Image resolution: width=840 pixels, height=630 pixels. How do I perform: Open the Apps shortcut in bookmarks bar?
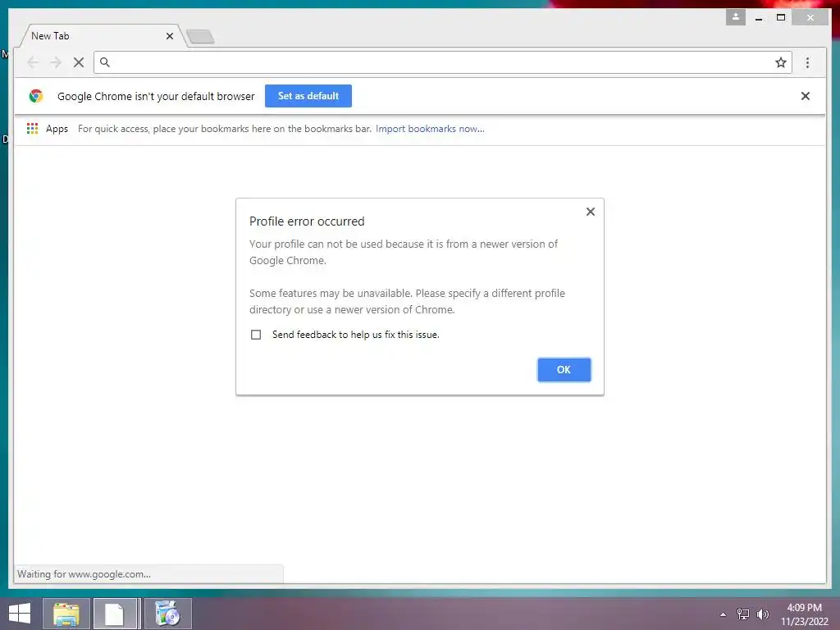pyautogui.click(x=48, y=129)
